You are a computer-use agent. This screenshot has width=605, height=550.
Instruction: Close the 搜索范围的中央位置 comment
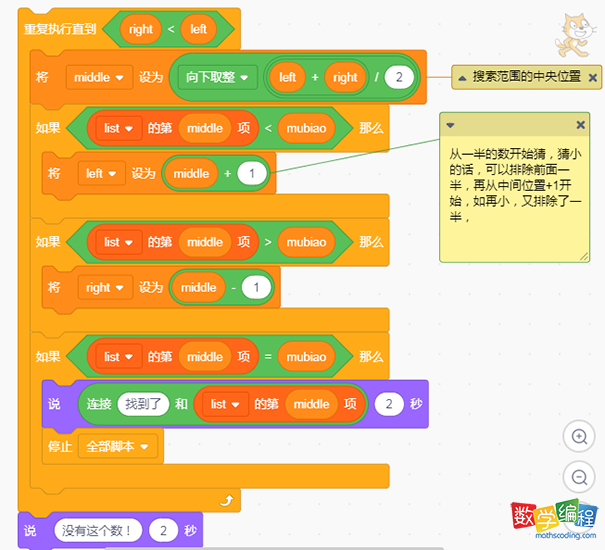click(593, 78)
